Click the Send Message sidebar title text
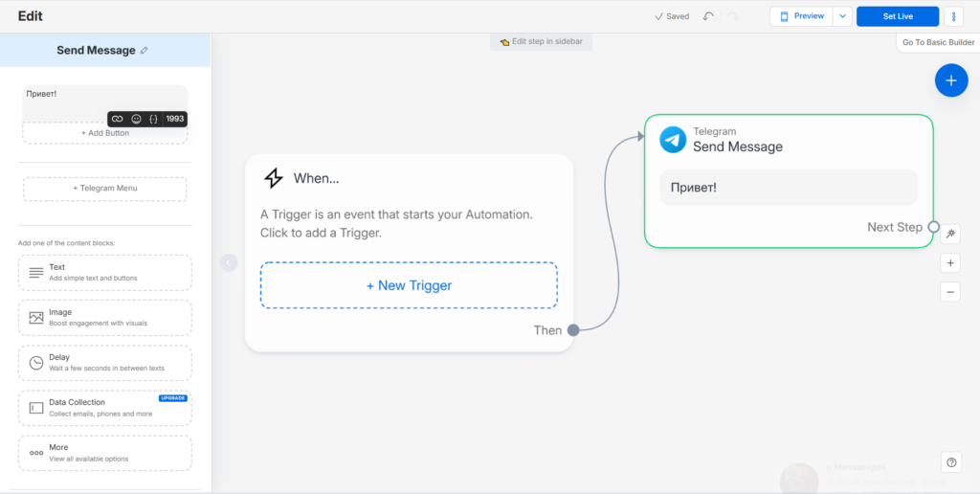Screen dimensions: 980x494 (x=96, y=51)
